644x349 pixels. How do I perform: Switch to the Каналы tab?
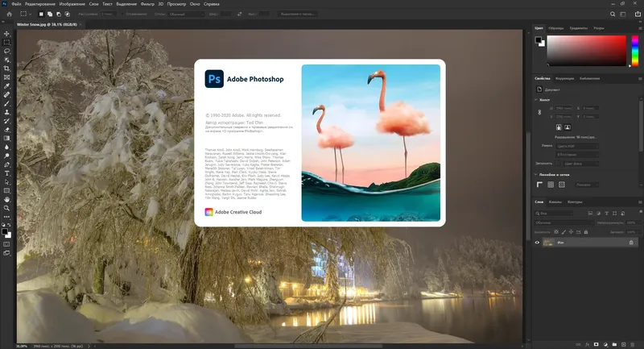coord(555,202)
